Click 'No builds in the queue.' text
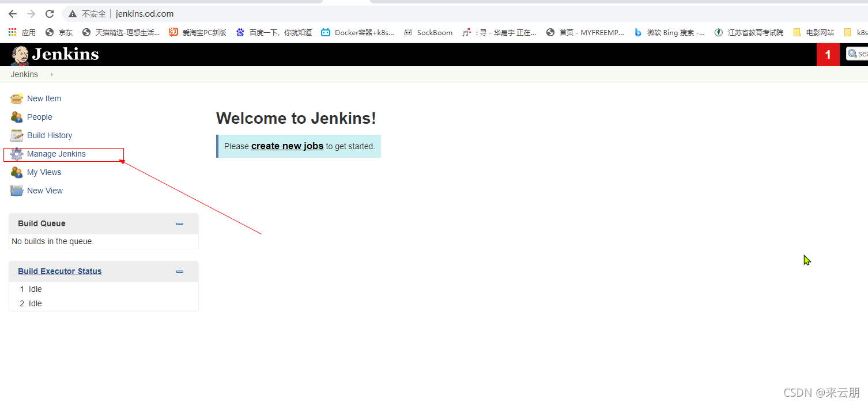The image size is (868, 403). click(x=52, y=241)
